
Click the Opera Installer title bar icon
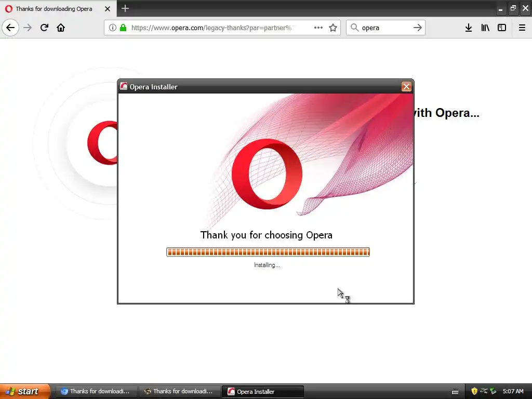pyautogui.click(x=124, y=86)
